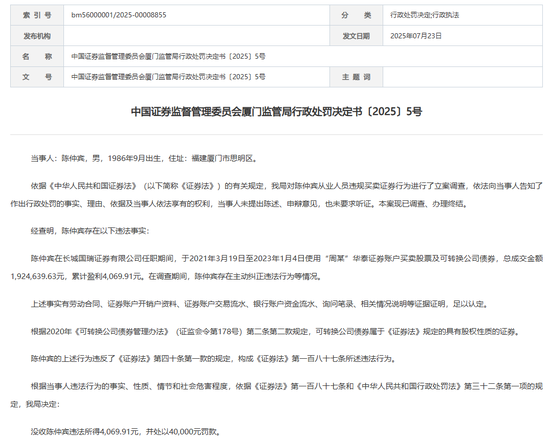Viewport: 550px width, 439px height.
Task: Click the 发文日期 label cell
Action: tap(356, 36)
